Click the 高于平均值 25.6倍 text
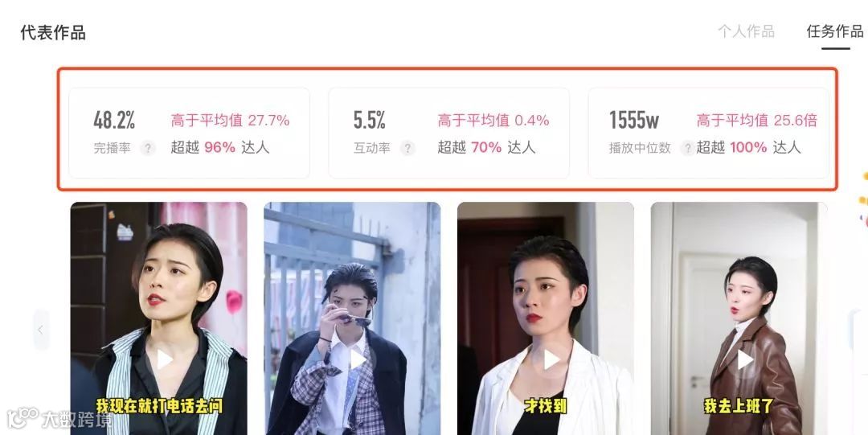The height and width of the screenshot is (435, 868). [x=757, y=121]
